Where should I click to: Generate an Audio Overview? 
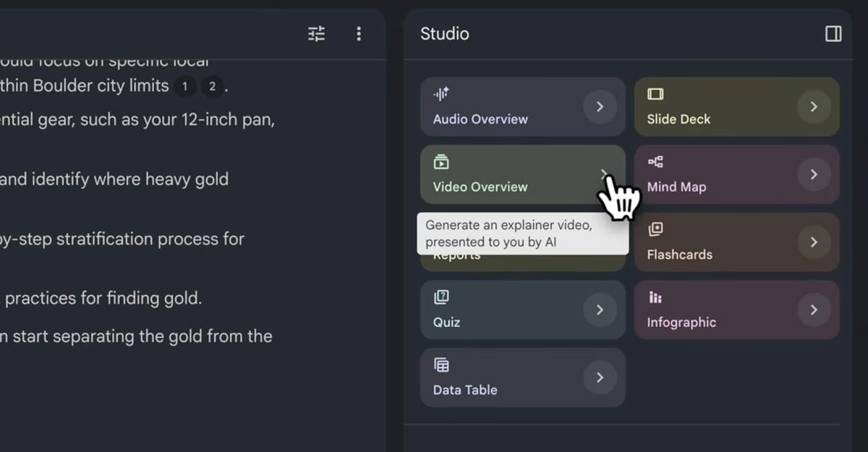522,106
